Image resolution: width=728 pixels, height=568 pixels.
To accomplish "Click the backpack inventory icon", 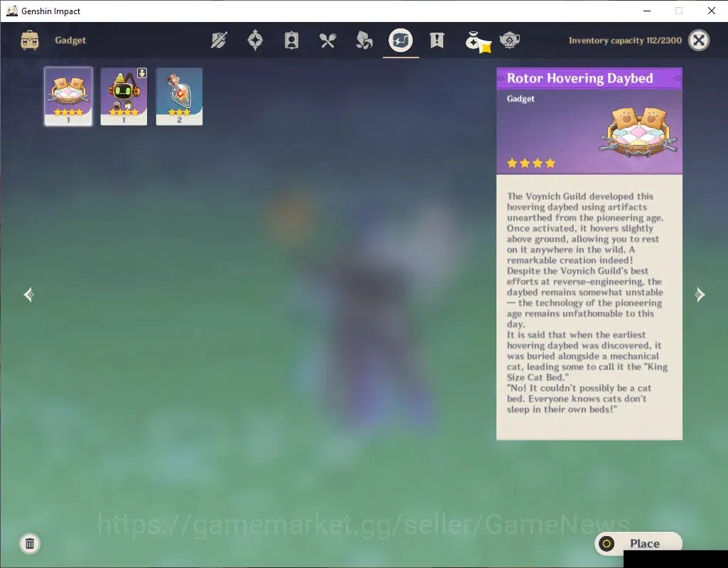I will click(30, 40).
